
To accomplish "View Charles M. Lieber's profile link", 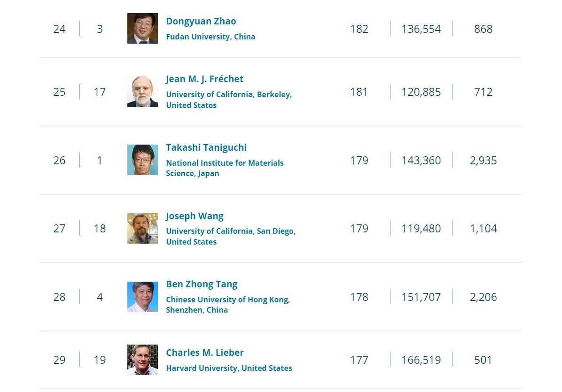I will pyautogui.click(x=205, y=353).
